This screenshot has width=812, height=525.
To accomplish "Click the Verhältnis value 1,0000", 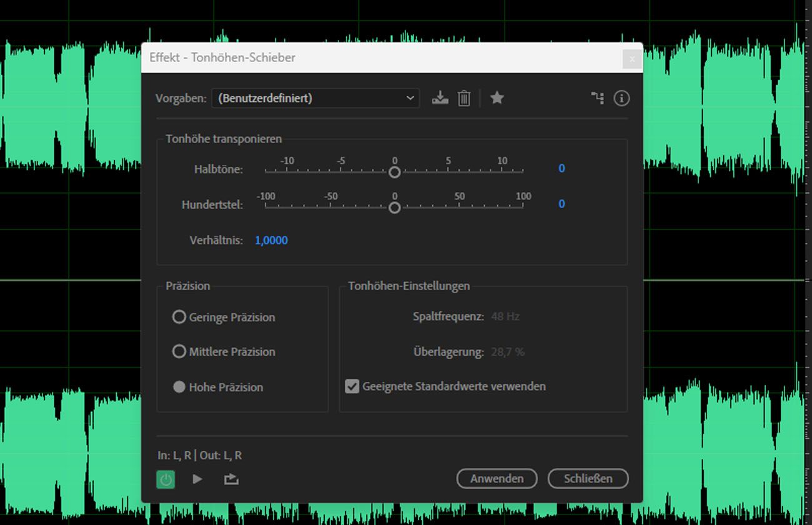I will (x=271, y=240).
